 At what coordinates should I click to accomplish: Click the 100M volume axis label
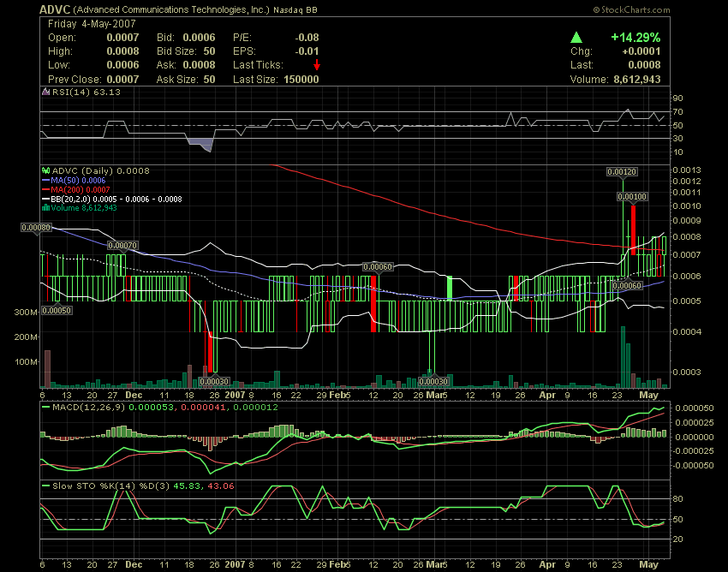tap(26, 361)
